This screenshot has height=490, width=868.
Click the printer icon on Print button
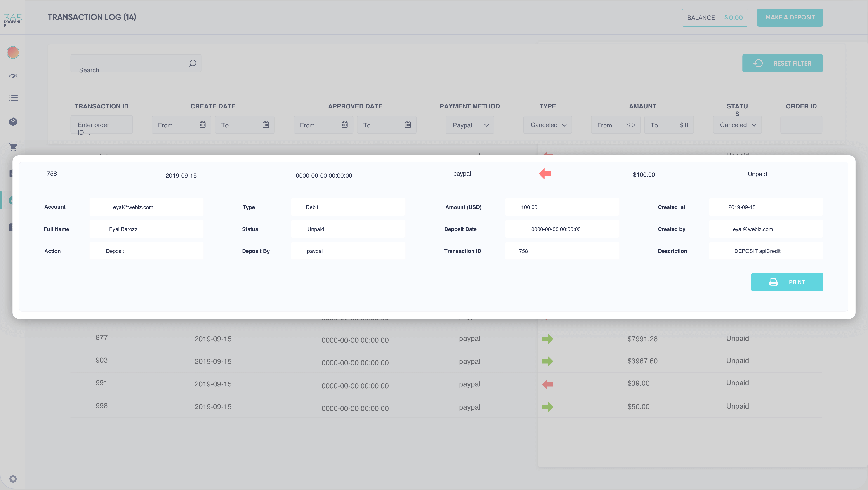pos(773,282)
